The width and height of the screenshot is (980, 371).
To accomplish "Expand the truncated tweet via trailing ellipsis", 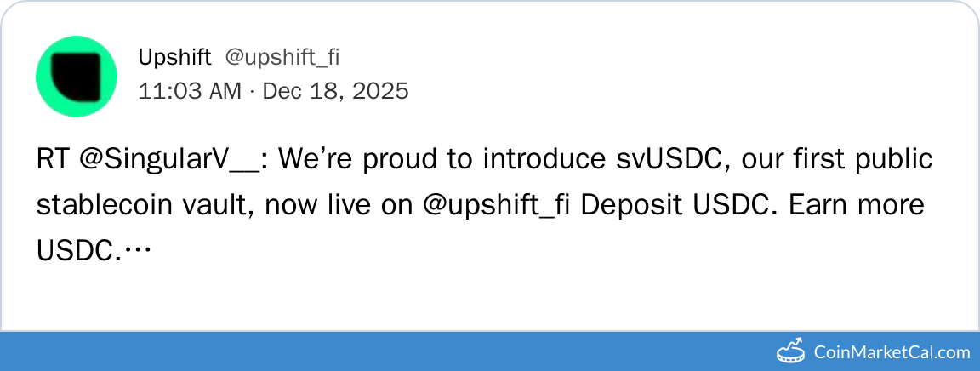I will pos(136,250).
